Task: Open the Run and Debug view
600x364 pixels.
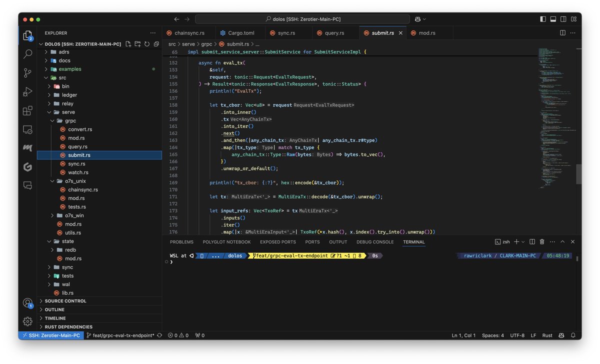Action: (27, 92)
